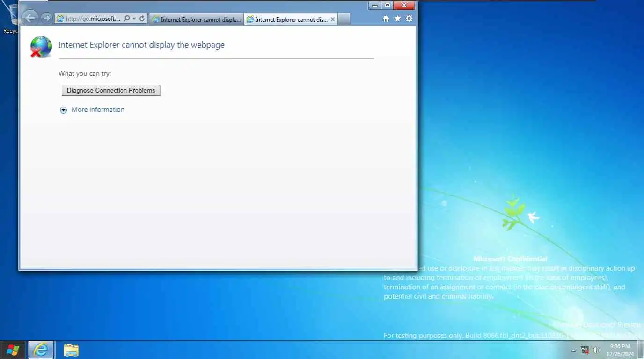This screenshot has height=359, width=644.
Task: Go back with the Back arrow button
Action: (x=30, y=18)
